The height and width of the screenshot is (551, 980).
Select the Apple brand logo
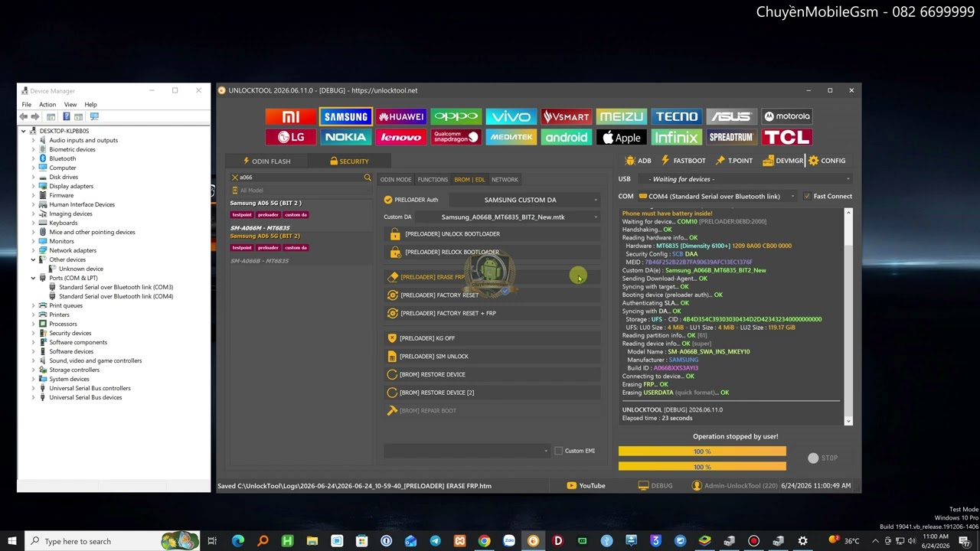(622, 137)
